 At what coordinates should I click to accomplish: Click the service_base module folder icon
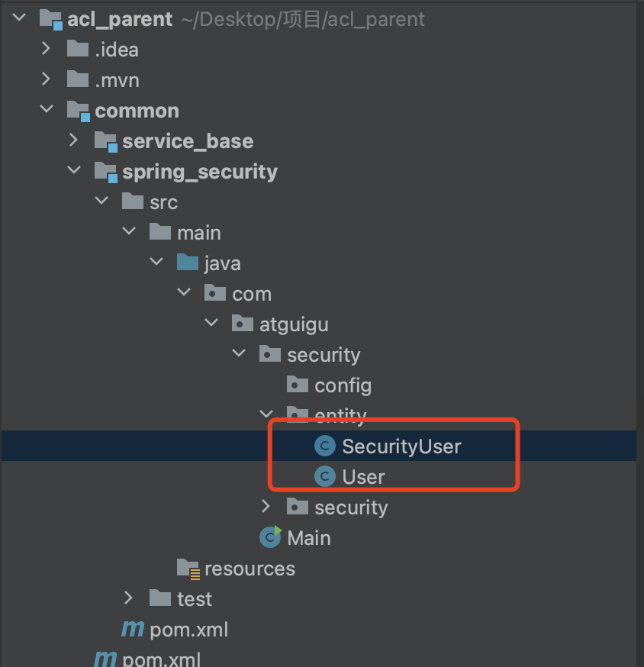[x=105, y=141]
